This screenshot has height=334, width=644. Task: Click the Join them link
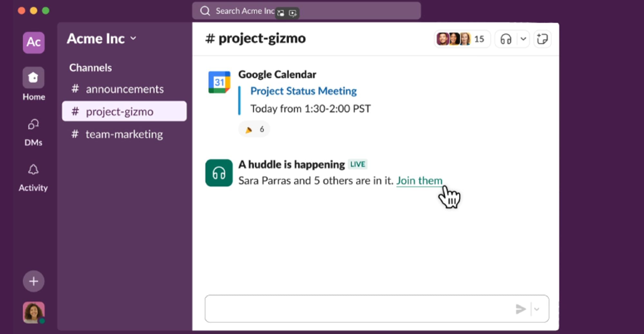point(419,181)
